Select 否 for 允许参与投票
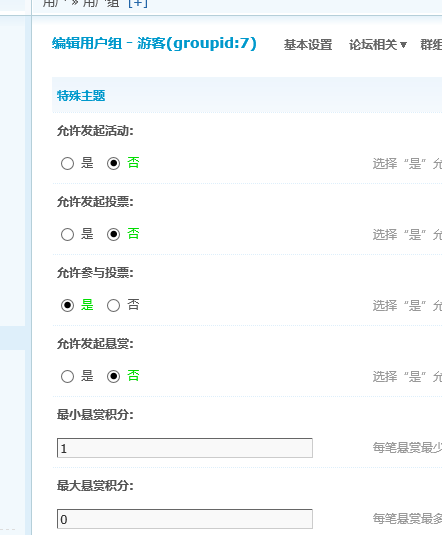 pos(113,305)
